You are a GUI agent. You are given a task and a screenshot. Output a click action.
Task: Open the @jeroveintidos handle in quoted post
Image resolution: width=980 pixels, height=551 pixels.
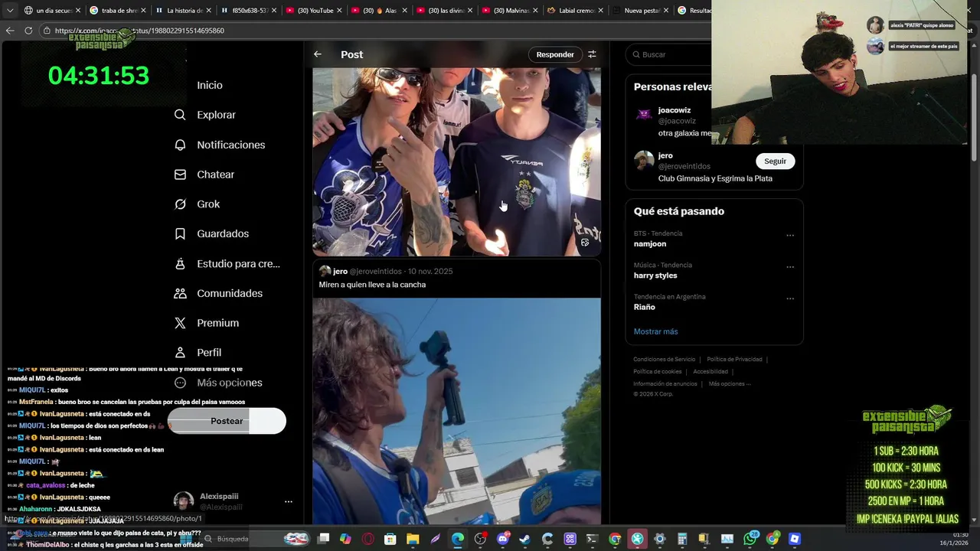coord(376,272)
